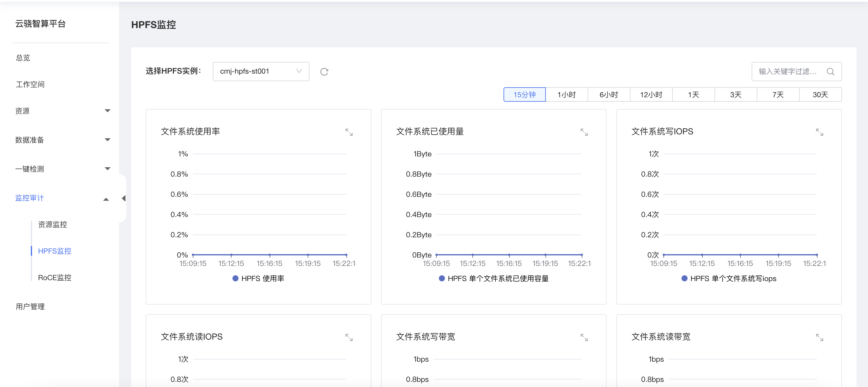Screen dimensions: 868x387
Task: Select the 30天 time range
Action: click(x=820, y=94)
